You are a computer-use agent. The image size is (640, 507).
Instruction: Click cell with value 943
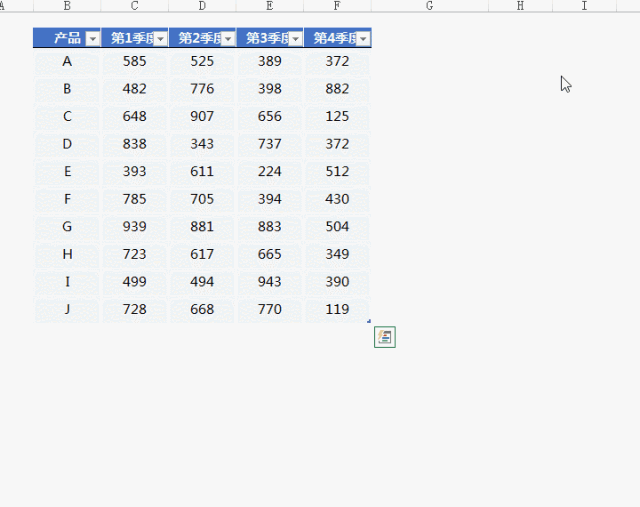[x=269, y=282]
